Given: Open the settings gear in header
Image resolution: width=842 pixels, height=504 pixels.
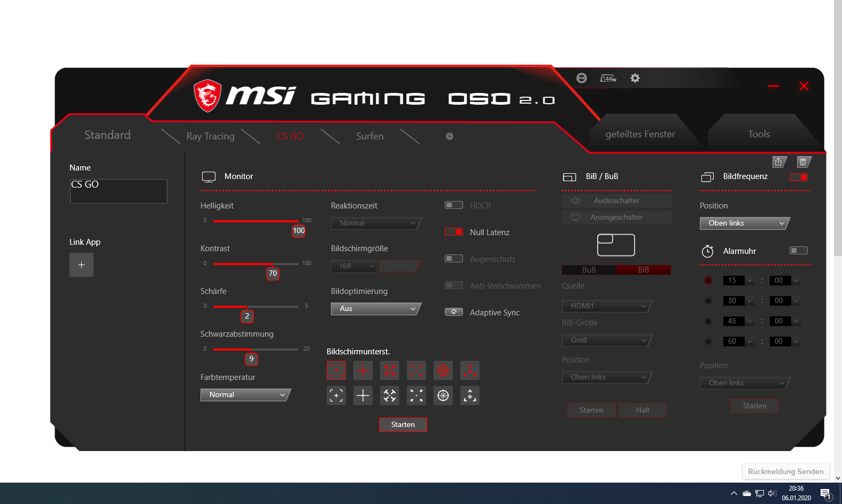Looking at the screenshot, I should click(x=635, y=78).
